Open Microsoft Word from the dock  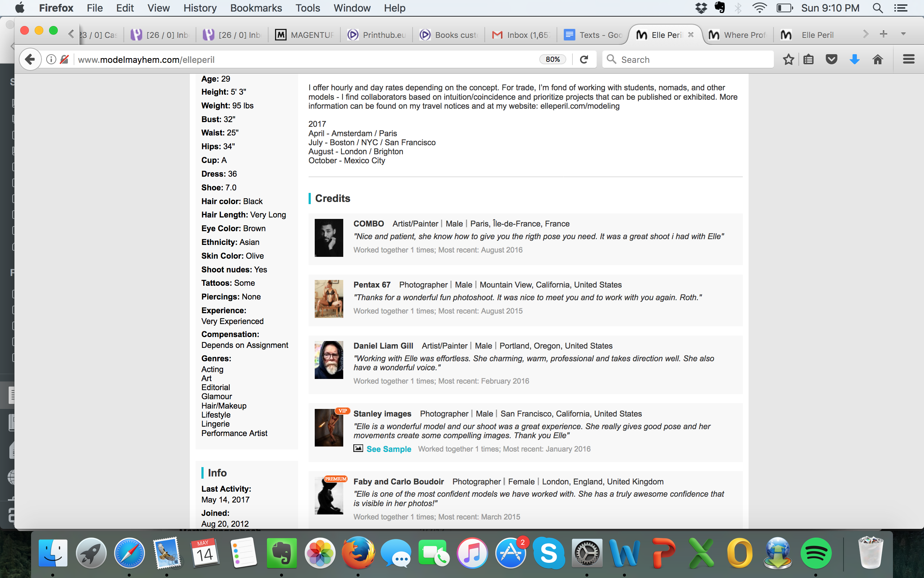pos(625,553)
